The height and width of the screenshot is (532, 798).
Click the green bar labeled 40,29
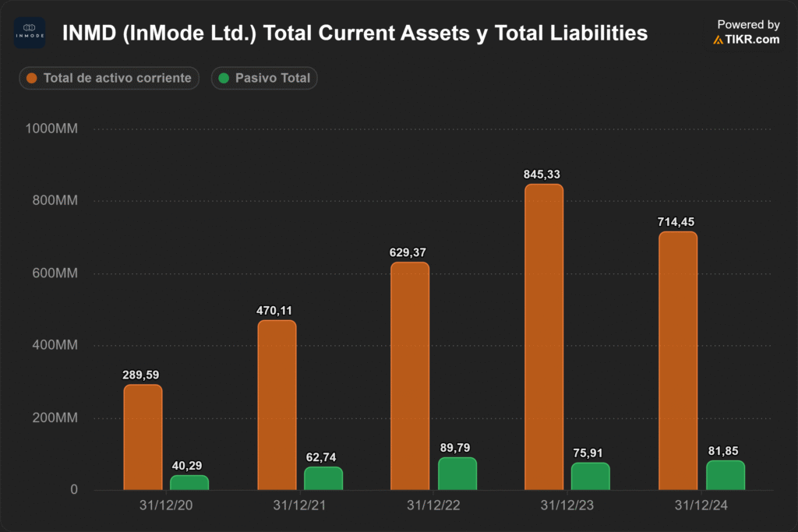[x=189, y=482]
